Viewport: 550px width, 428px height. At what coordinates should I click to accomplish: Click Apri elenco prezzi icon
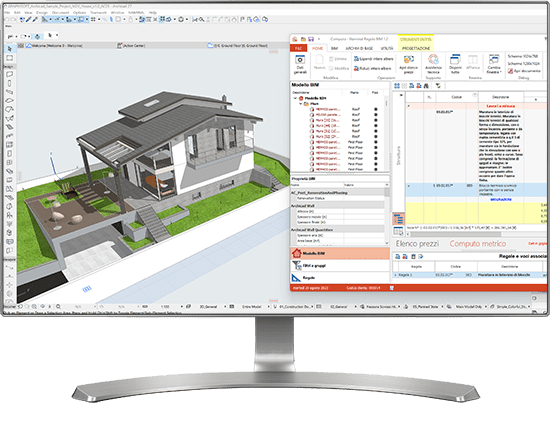pyautogui.click(x=408, y=64)
